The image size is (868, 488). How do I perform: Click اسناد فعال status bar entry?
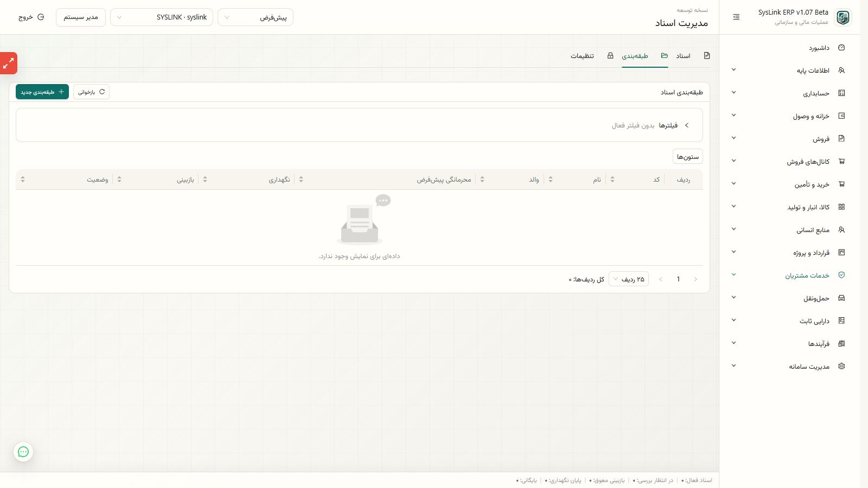[x=697, y=480]
